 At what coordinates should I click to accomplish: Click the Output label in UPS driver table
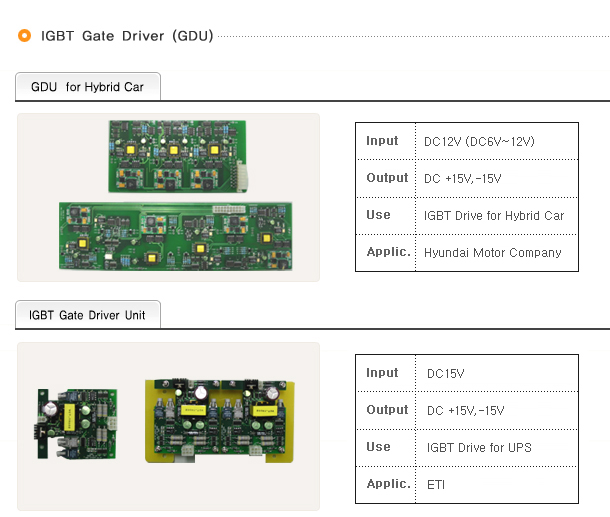tap(387, 410)
